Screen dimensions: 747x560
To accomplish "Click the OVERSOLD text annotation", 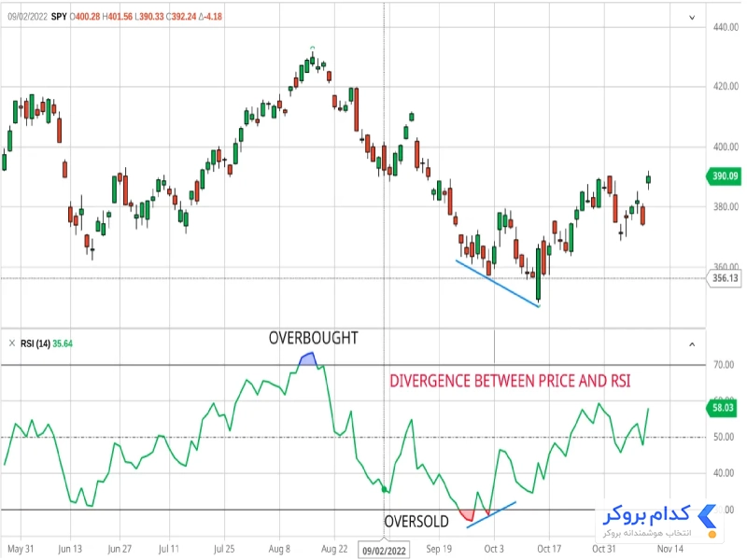I will [x=416, y=522].
